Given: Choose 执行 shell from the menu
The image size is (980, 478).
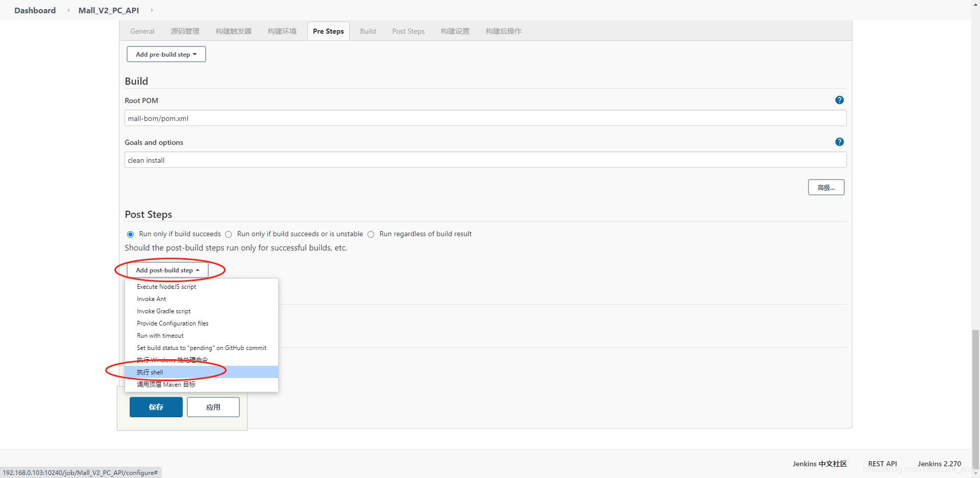Looking at the screenshot, I should coord(202,372).
